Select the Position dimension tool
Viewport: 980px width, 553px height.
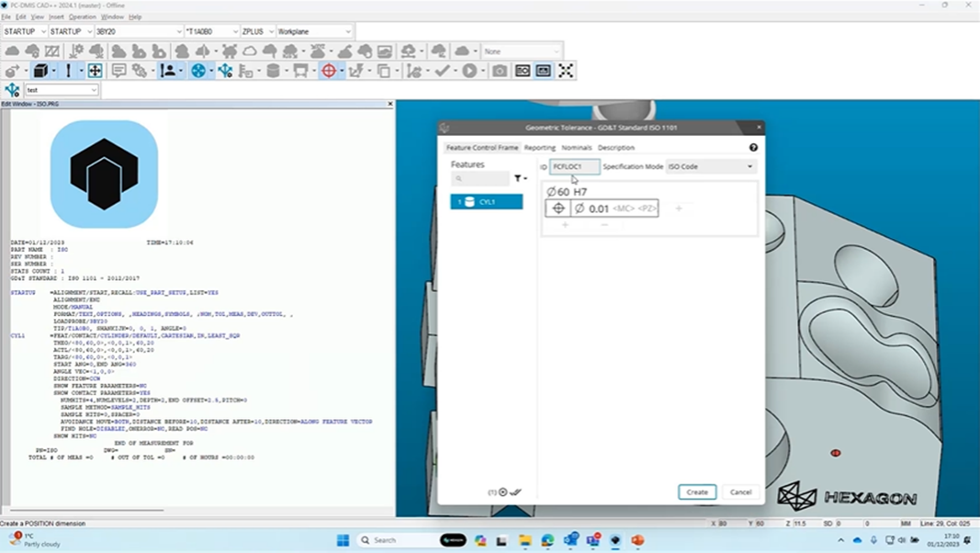[x=328, y=71]
